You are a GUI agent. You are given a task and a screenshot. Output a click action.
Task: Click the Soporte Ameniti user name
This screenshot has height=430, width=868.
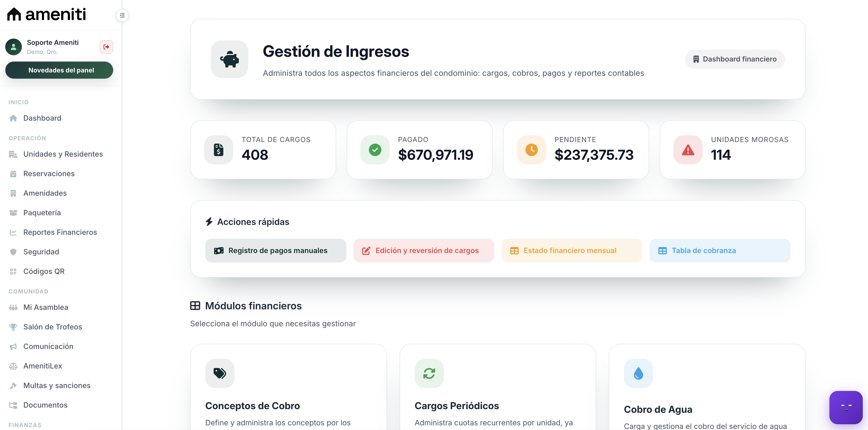(53, 42)
